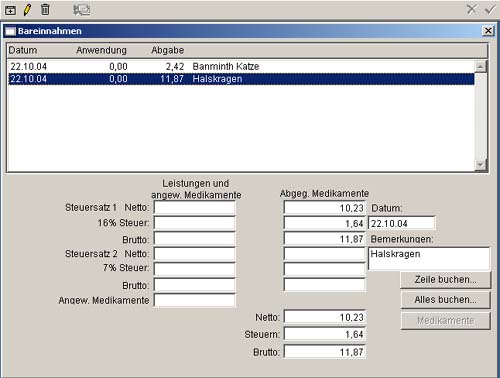The height and width of the screenshot is (378, 500).
Task: Click the Zeile buchen button
Action: (x=446, y=280)
